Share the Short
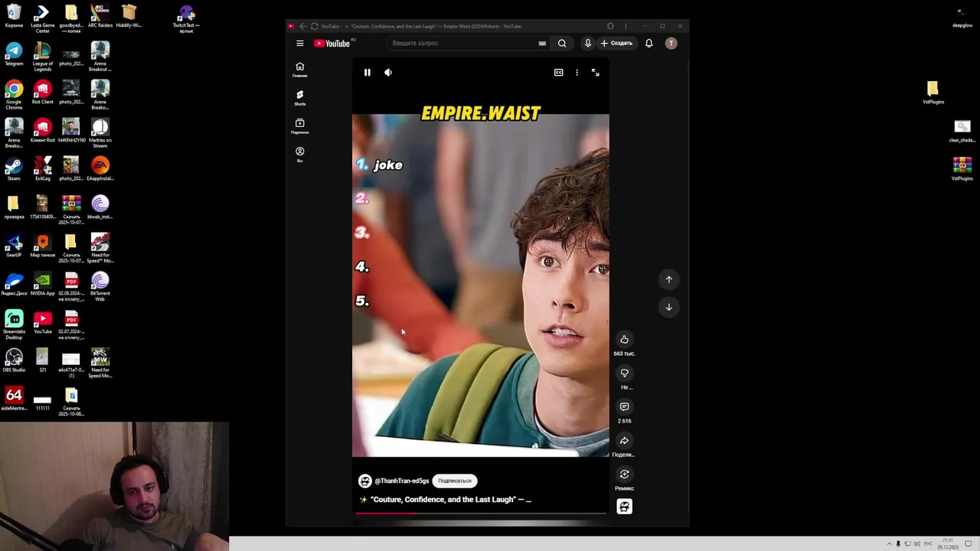Screen dimensions: 980x551 click(x=625, y=441)
